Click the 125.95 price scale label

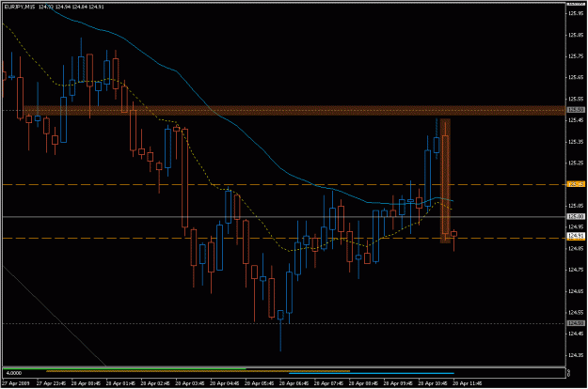point(576,13)
